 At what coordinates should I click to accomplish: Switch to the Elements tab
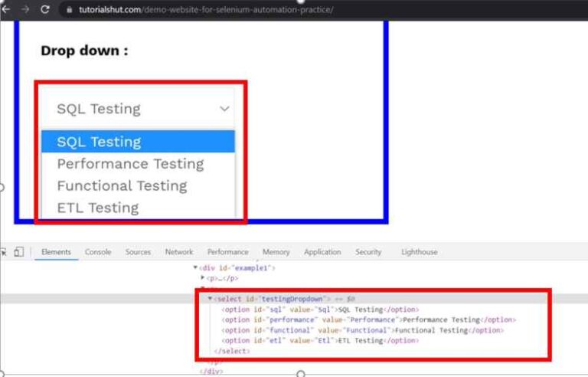(56, 252)
